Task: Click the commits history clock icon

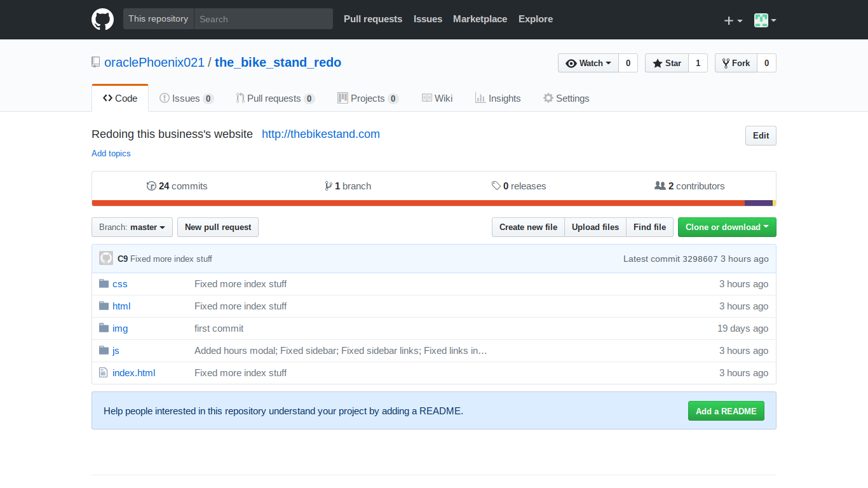Action: tap(151, 186)
